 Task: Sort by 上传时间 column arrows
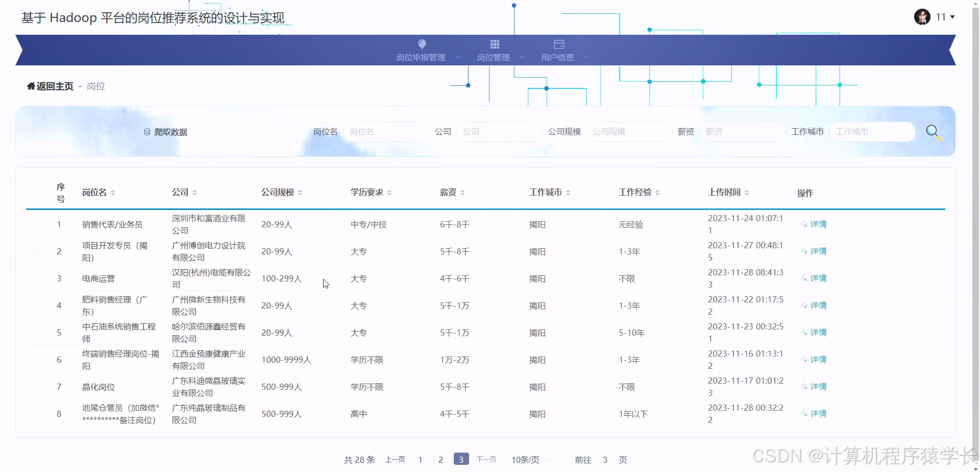pyautogui.click(x=747, y=193)
